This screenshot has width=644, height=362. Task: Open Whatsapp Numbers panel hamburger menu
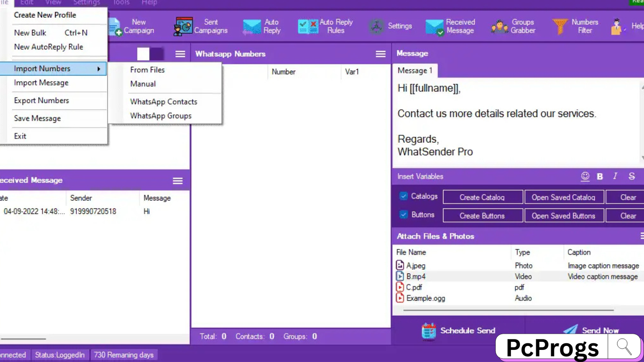tap(381, 54)
